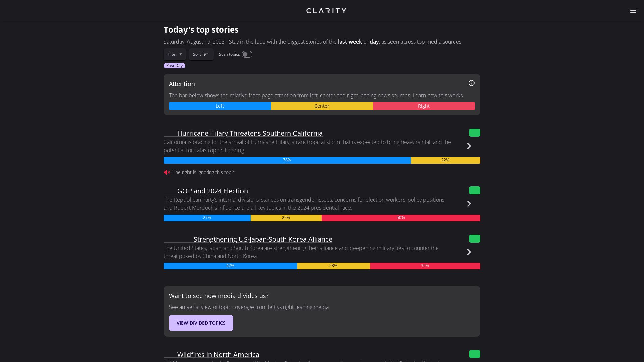Click the CLARITY logo

click(326, 10)
